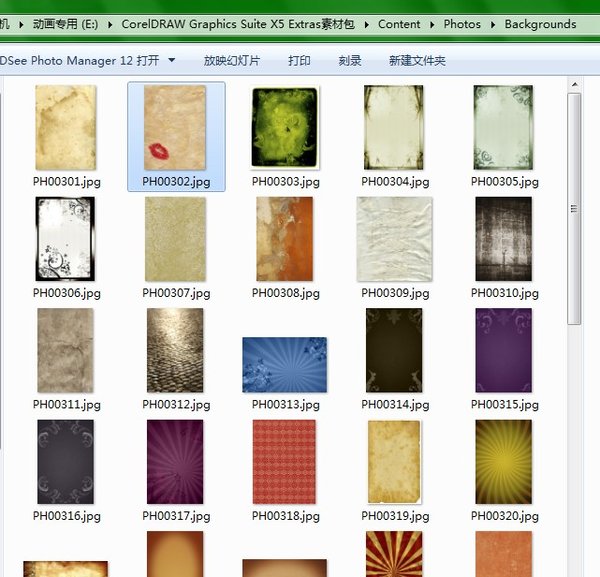Image resolution: width=600 pixels, height=577 pixels.
Task: Select the purple PH00315.jpg thumbnail
Action: 504,350
